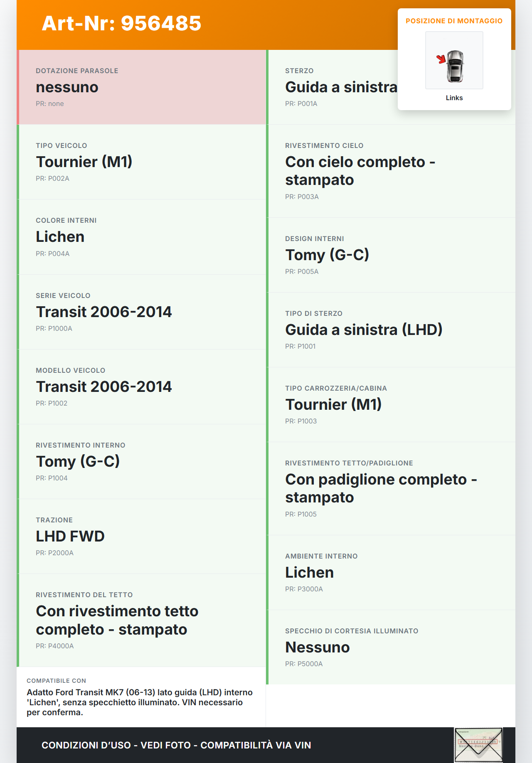
Task: Select the Design Interni Tomy (G-C) entry
Action: 391,255
